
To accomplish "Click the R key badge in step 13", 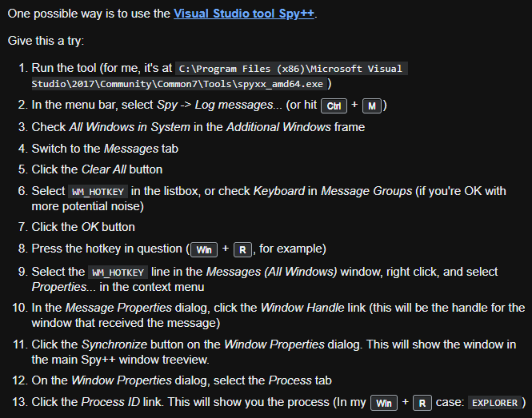I will (422, 403).
